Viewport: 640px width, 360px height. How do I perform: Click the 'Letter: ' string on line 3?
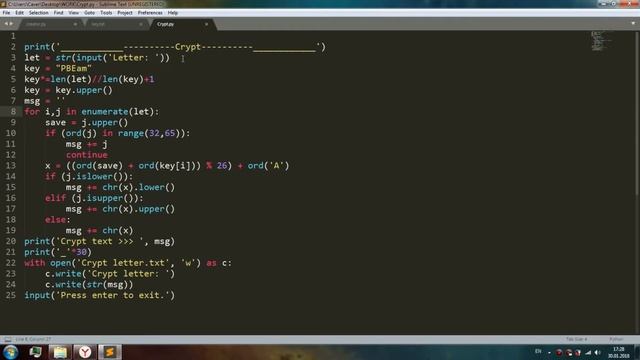(133, 58)
